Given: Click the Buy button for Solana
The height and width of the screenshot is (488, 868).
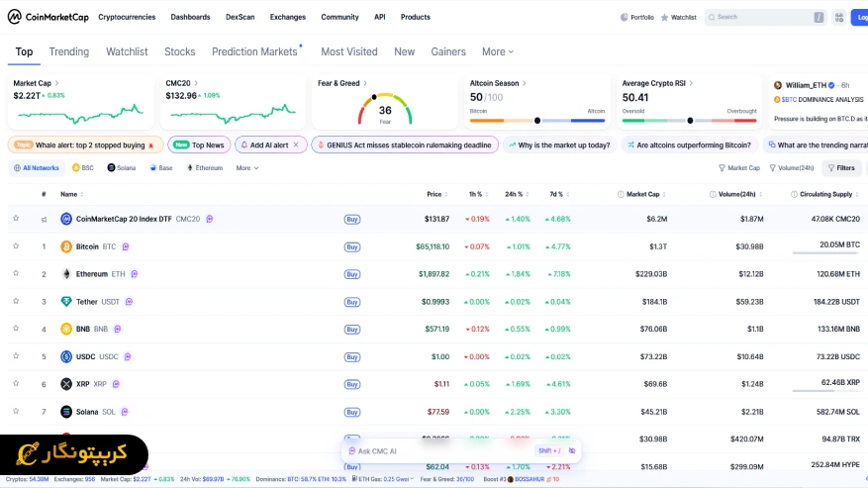Looking at the screenshot, I should tap(352, 412).
